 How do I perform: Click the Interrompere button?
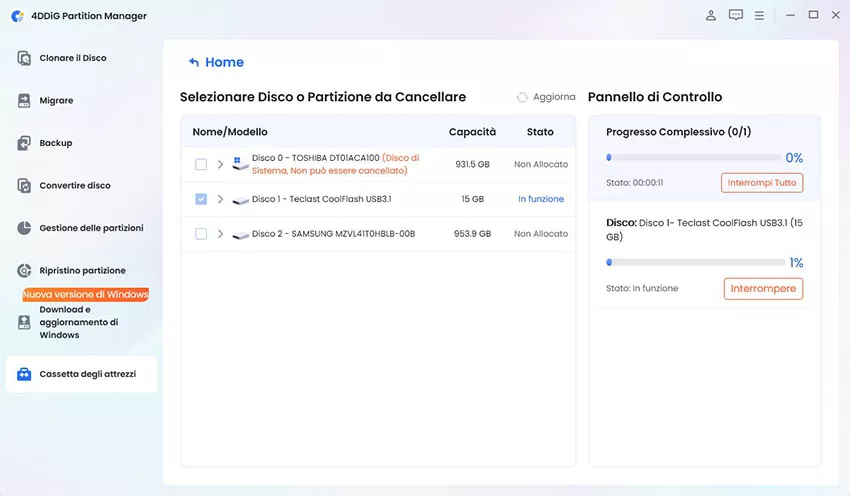coord(763,289)
